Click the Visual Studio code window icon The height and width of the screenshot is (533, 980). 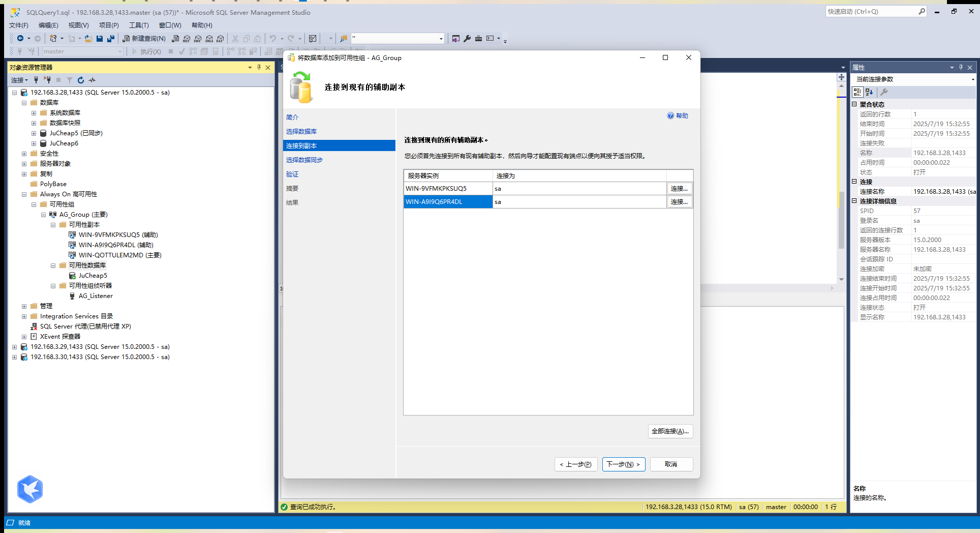tap(456, 38)
